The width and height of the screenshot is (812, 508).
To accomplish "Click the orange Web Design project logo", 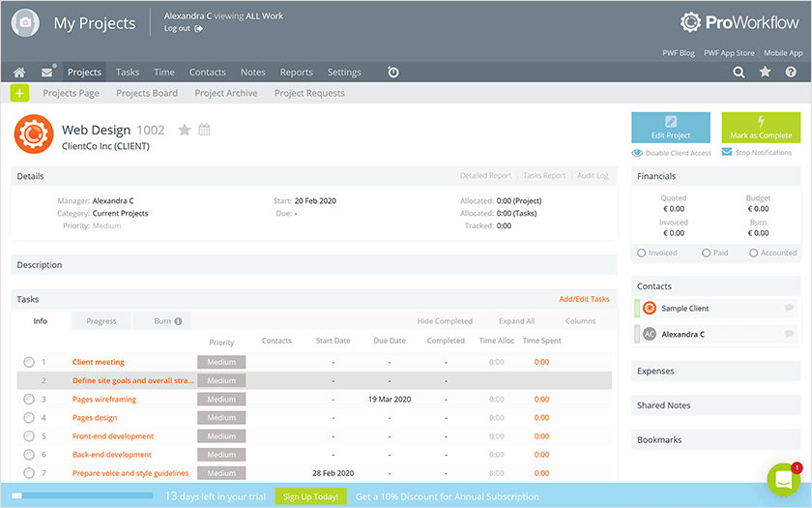I will (34, 134).
